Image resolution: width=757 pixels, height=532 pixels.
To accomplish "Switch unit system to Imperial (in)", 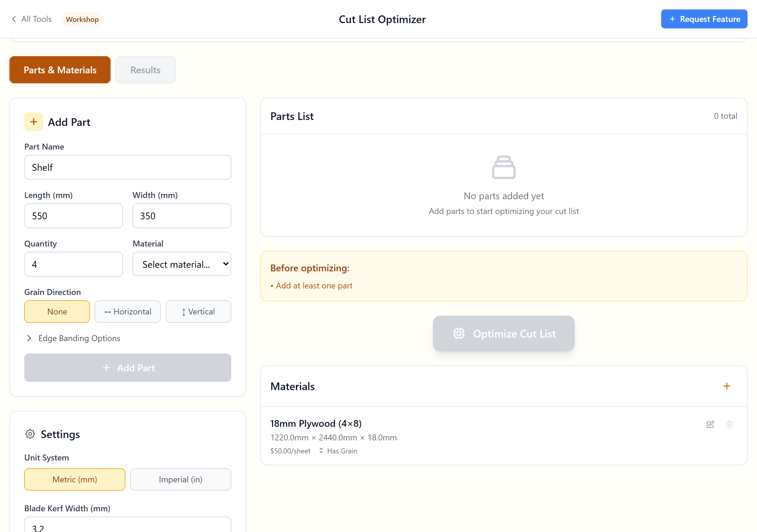I will [x=180, y=479].
